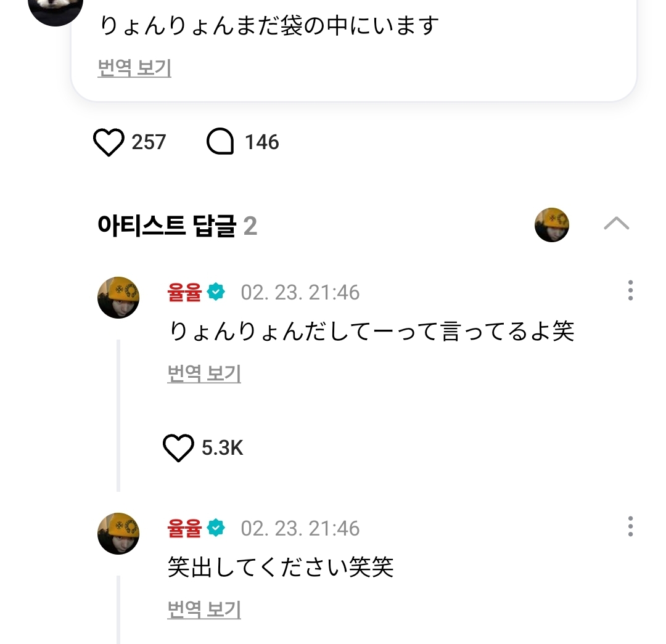666x644 pixels.
Task: Show translation of second artist reply
Action: click(204, 609)
